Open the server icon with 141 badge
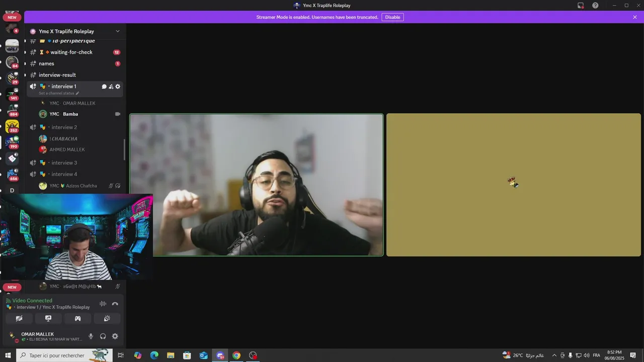644x362 pixels. tap(12, 94)
